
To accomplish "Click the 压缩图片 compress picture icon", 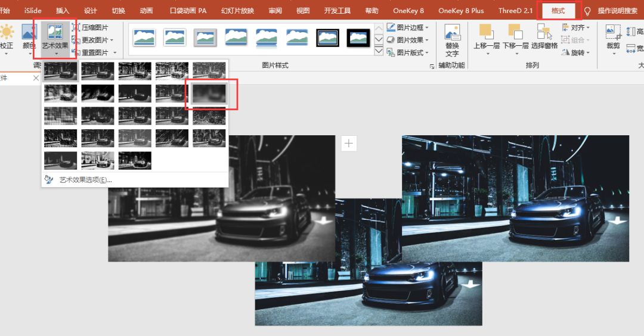I will point(76,27).
